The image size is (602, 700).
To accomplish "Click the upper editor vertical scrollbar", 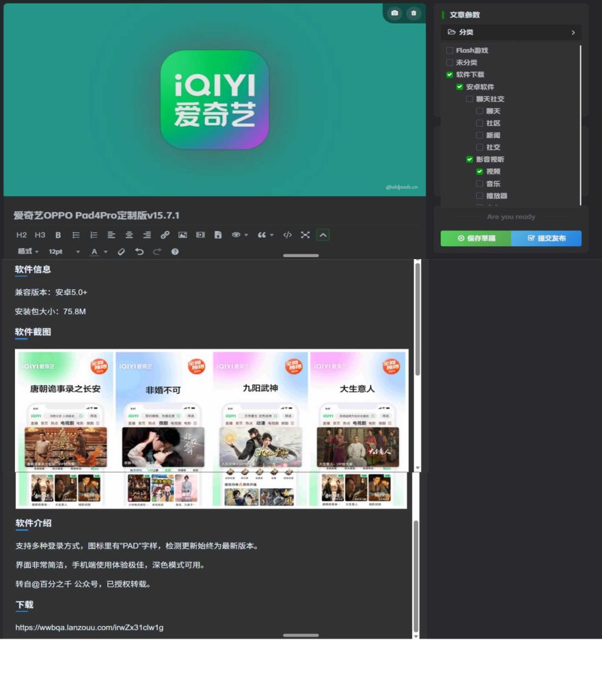I will (418, 319).
